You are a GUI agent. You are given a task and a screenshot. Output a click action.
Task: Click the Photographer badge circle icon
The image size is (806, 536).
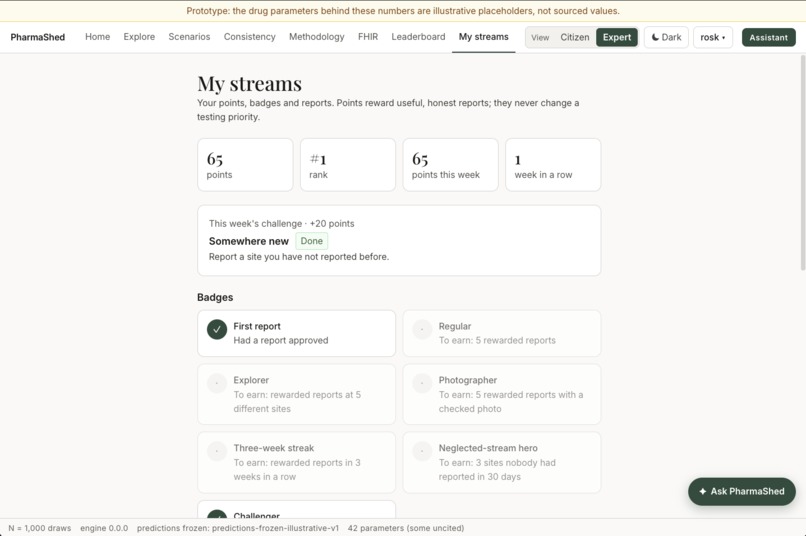click(422, 383)
